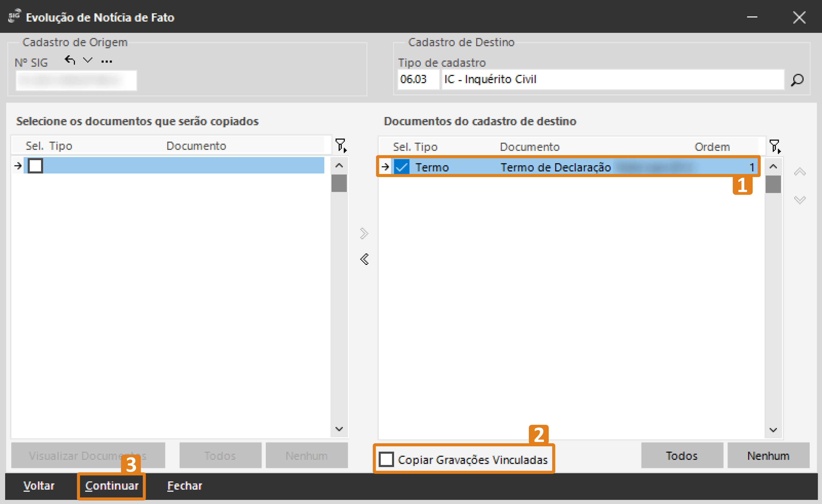
Task: Click Continuar in the bottom bar
Action: (111, 486)
